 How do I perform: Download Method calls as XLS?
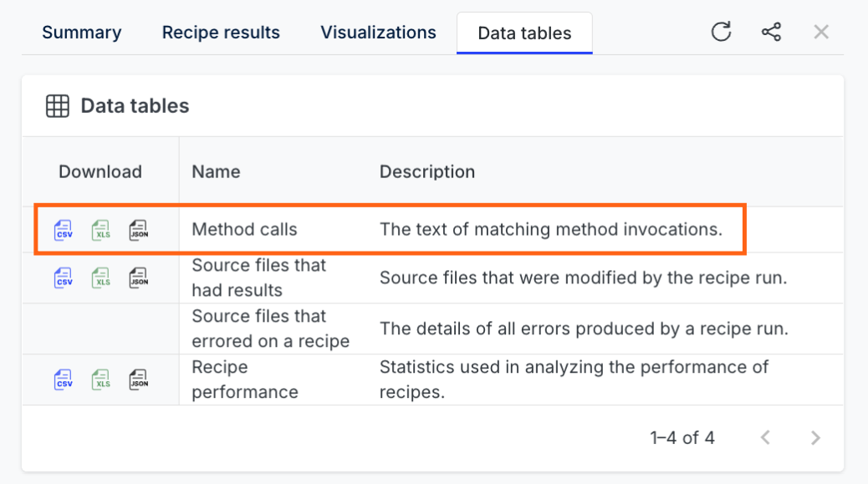(x=100, y=230)
